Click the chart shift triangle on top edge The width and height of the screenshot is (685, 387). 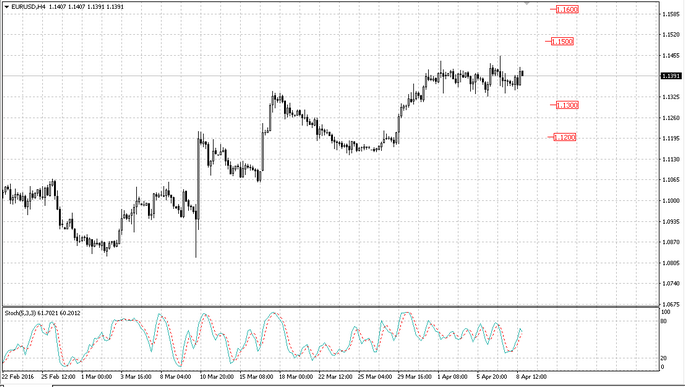point(527,3)
